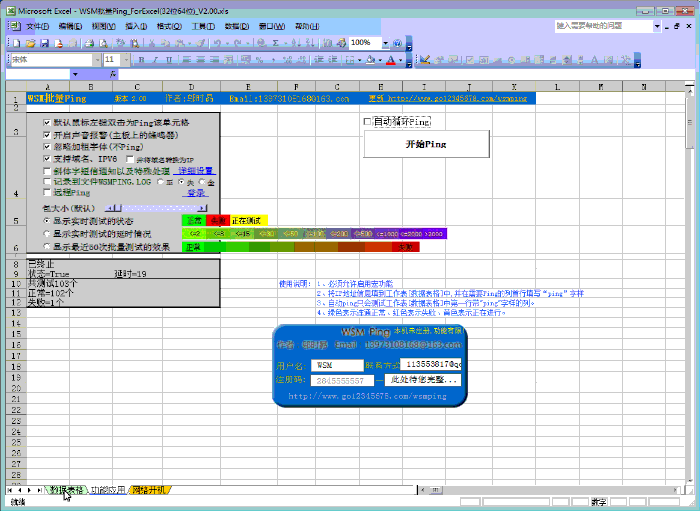This screenshot has height=511, width=700.
Task: Select radio 显示最近60次批量测试的效果
Action: point(46,246)
